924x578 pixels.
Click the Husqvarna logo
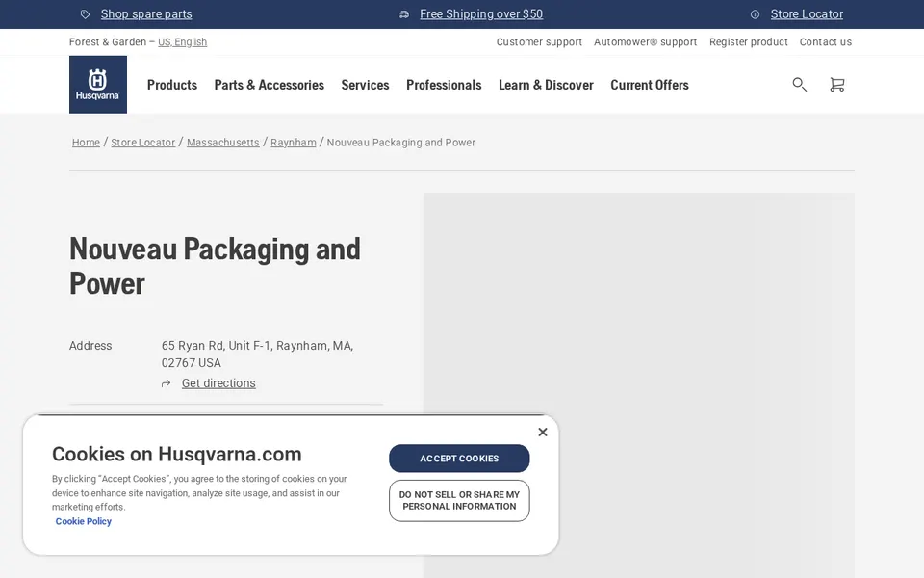[98, 85]
